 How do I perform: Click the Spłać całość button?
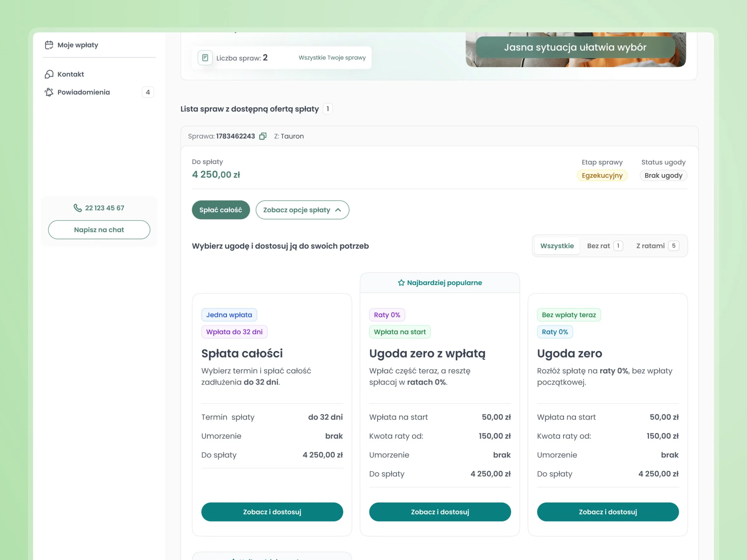click(221, 210)
